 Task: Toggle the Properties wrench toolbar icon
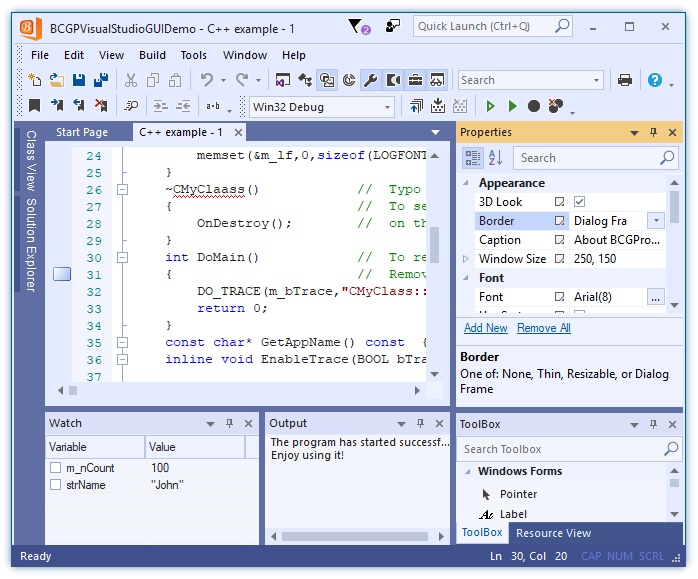point(371,81)
